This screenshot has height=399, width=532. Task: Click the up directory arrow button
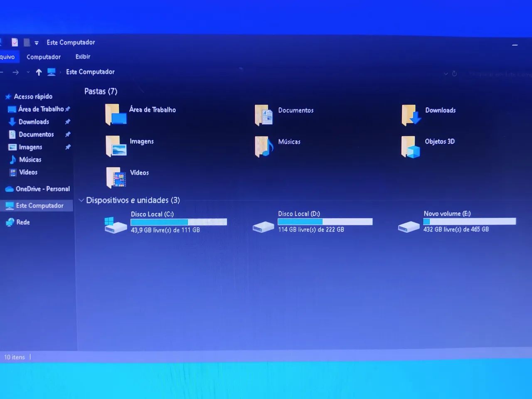[39, 72]
